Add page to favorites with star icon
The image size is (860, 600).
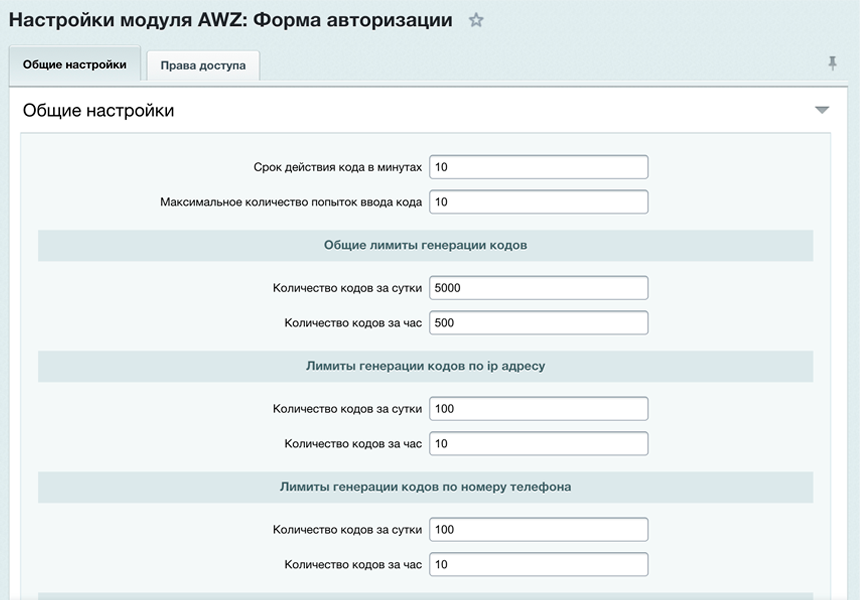click(476, 20)
